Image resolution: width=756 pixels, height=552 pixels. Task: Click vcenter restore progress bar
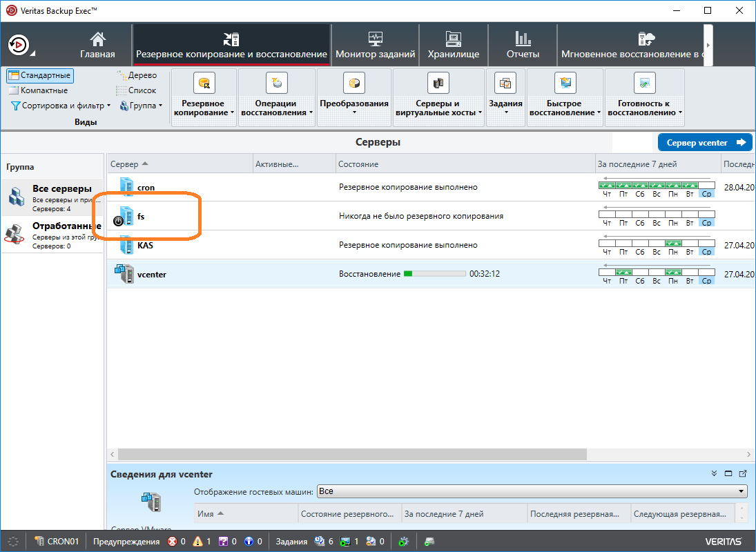coord(434,274)
